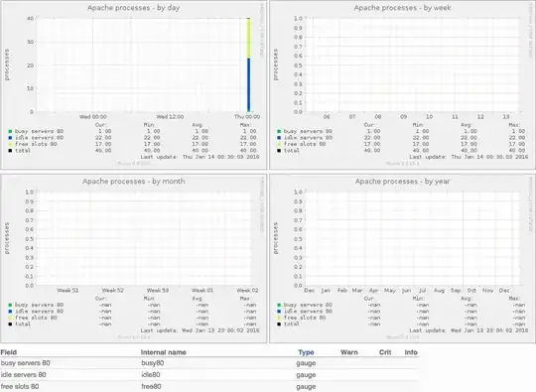Click busy servers green swatch in year graph
536x392 pixels.
[x=279, y=305]
